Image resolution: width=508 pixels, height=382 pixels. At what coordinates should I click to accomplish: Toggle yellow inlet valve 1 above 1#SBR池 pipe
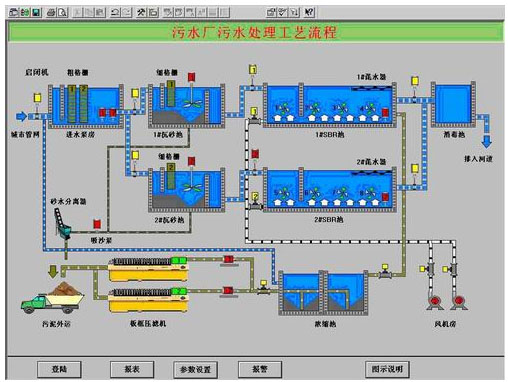pyautogui.click(x=253, y=70)
